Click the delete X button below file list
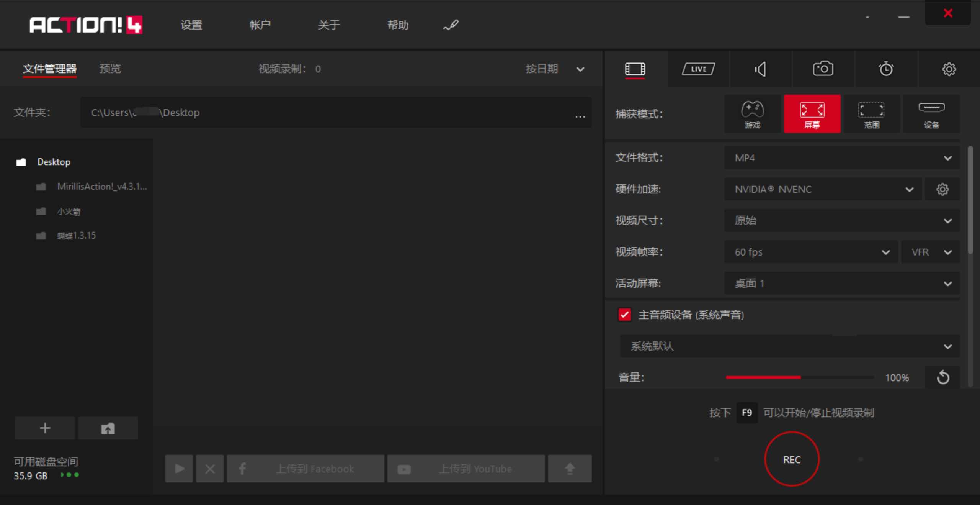This screenshot has height=505, width=980. pos(210,469)
